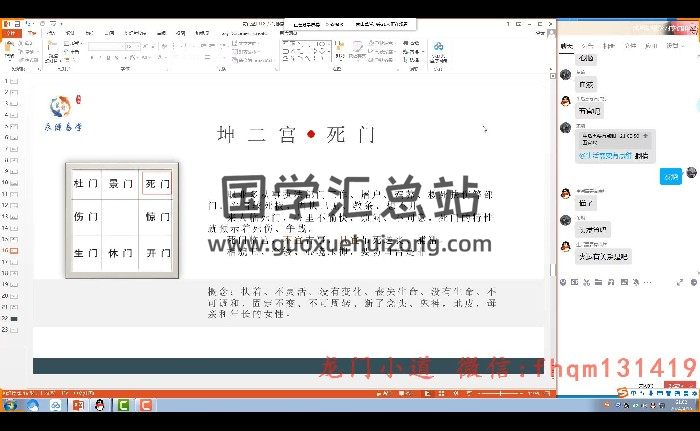
Task: Open Quick Styles in the drawing group
Action: (358, 49)
